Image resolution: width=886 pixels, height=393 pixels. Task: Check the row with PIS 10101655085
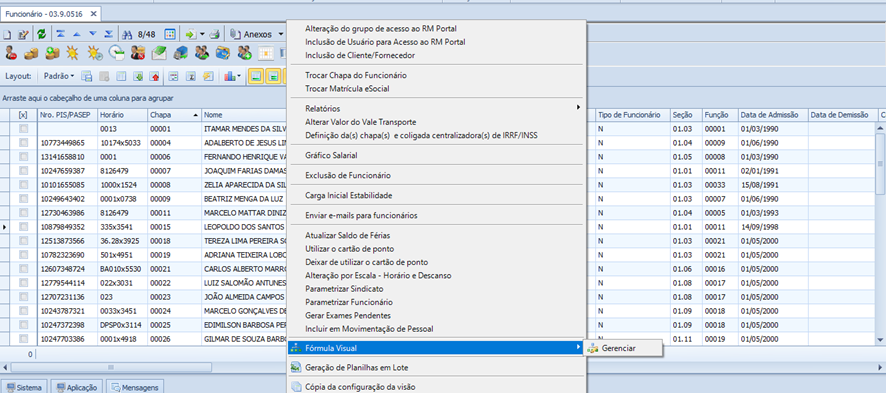23,185
